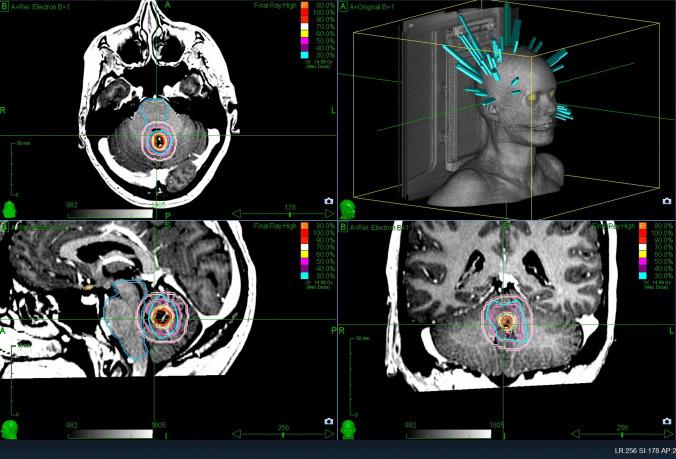Click 'A=Rel. Electron B=1' label in axial view
Viewport: 676px width, 459px height.
(x=38, y=7)
